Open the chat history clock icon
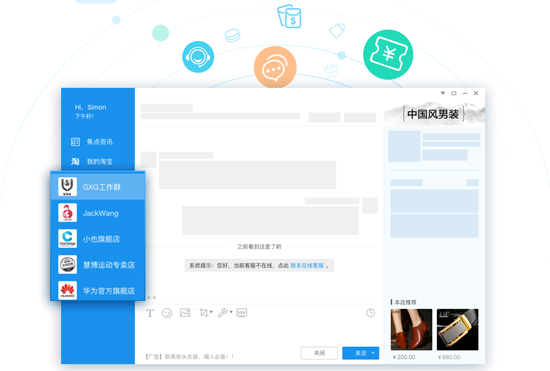The width and height of the screenshot is (550, 371). coord(370,313)
